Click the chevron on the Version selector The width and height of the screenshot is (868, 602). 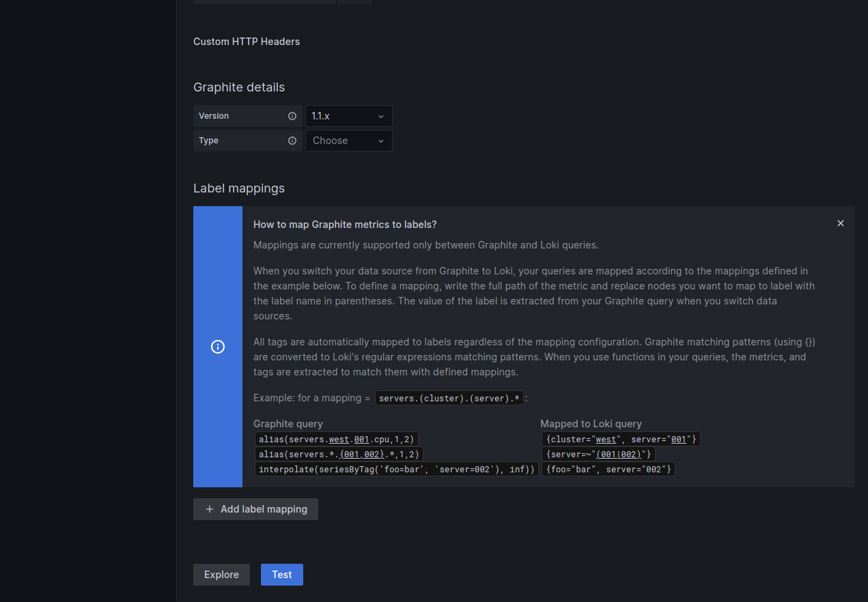point(381,115)
